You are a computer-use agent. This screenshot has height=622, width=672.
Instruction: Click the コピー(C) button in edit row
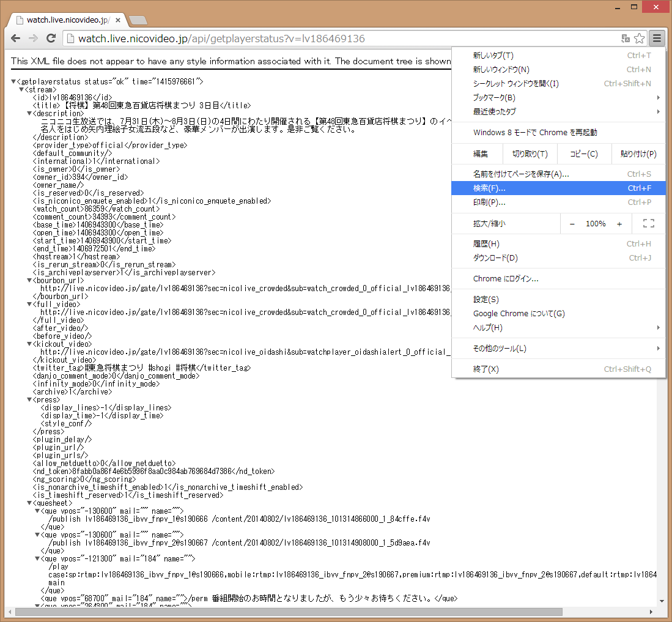tap(583, 154)
